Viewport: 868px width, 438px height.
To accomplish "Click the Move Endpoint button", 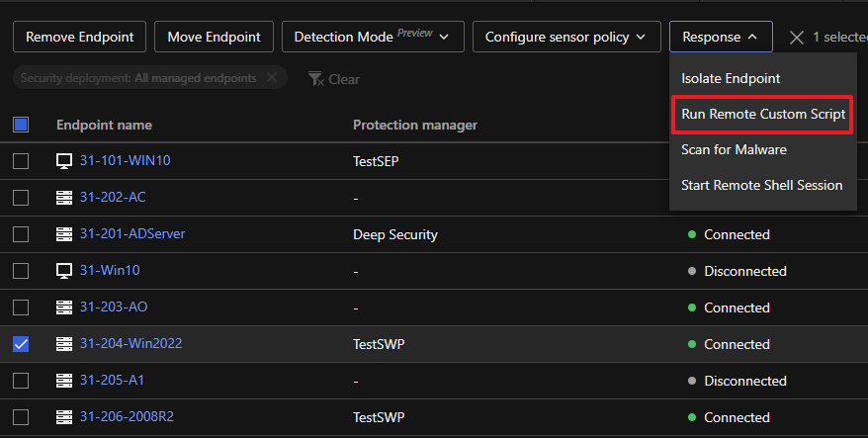I will tap(214, 38).
